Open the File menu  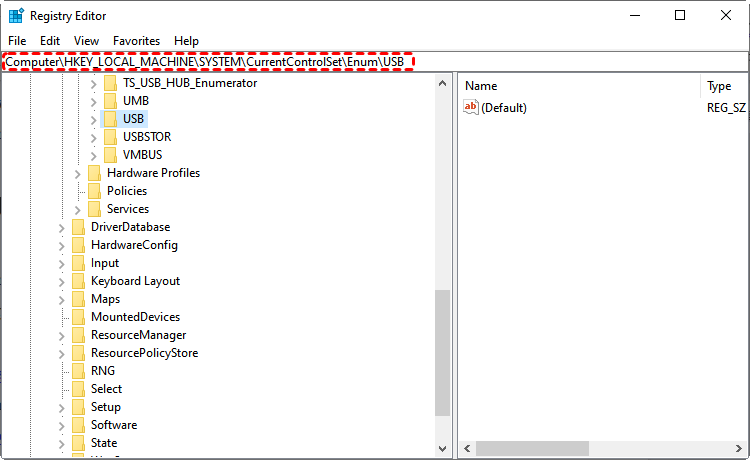tap(17, 40)
